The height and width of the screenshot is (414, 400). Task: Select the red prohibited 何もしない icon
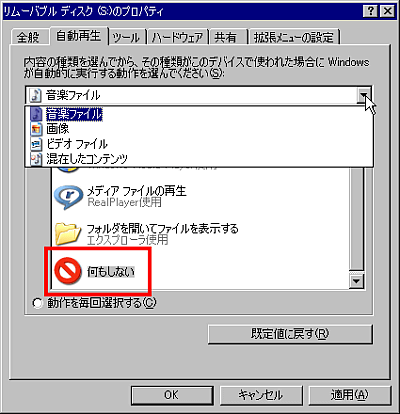[68, 271]
